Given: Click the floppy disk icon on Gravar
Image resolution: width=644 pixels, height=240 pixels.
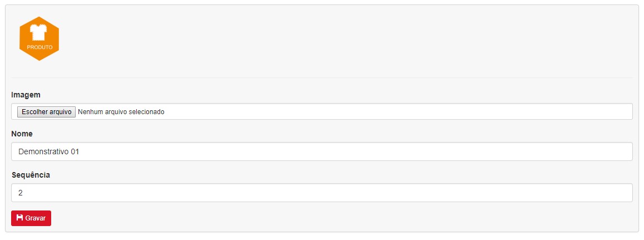Looking at the screenshot, I should click(x=19, y=218).
